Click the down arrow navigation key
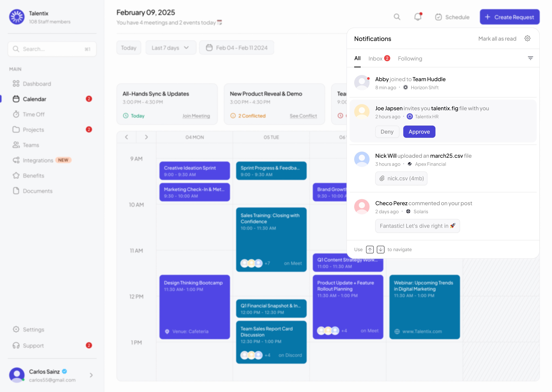This screenshot has width=552, height=392. point(380,249)
